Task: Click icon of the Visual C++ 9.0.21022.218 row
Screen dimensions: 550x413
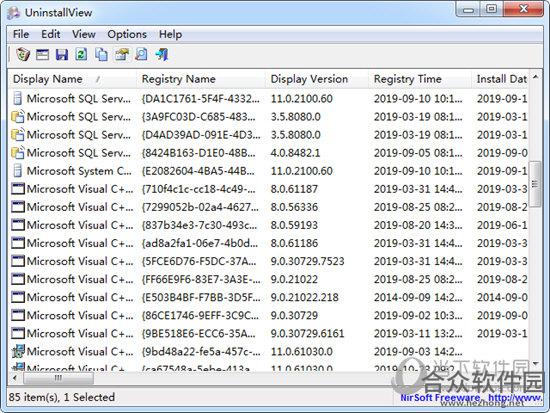Action: pyautogui.click(x=18, y=297)
